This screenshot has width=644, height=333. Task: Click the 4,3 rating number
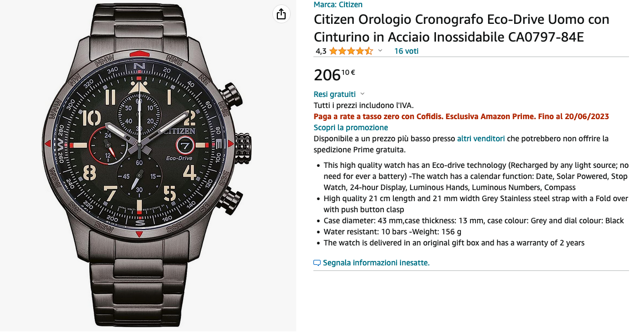[321, 51]
